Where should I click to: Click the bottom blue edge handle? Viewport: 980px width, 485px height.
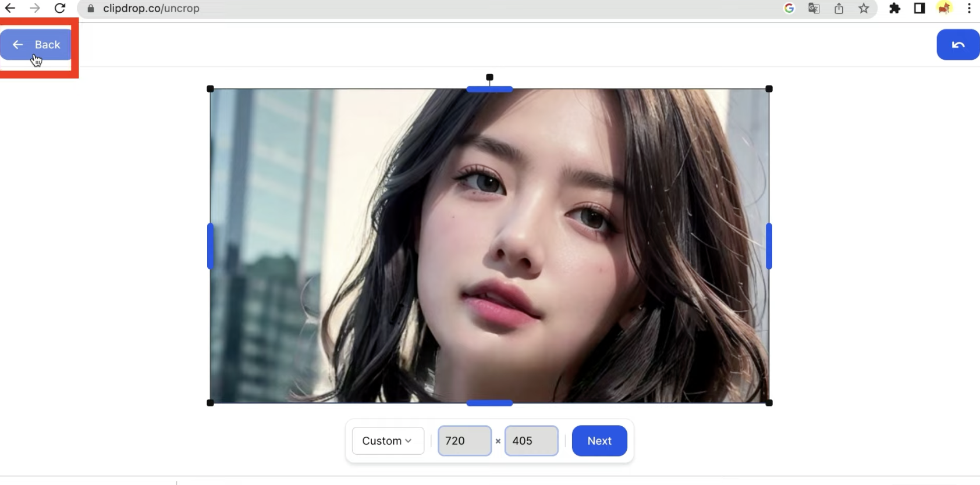click(489, 403)
